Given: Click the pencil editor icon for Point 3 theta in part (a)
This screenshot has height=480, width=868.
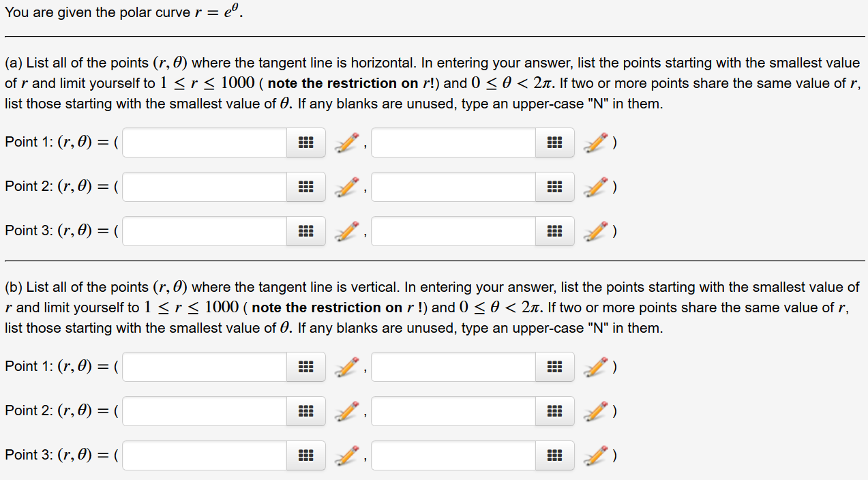Looking at the screenshot, I should click(x=595, y=231).
